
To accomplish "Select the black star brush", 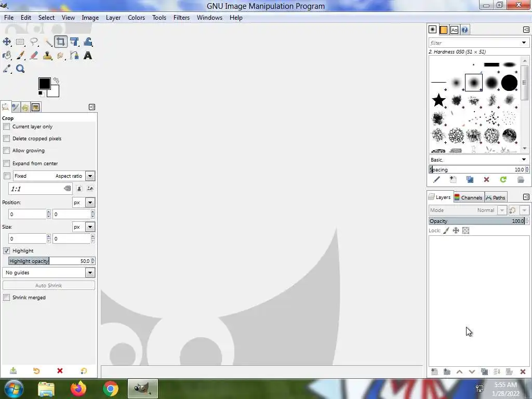I will [438, 100].
